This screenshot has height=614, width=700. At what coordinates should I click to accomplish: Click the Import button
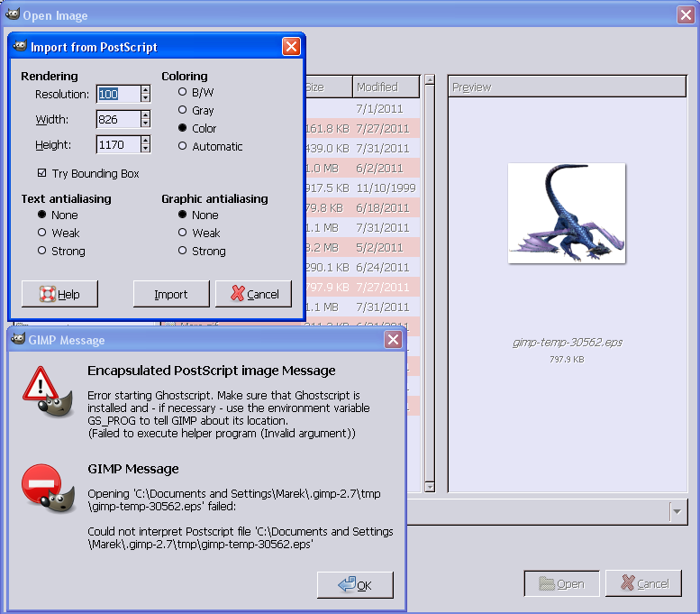click(x=171, y=294)
